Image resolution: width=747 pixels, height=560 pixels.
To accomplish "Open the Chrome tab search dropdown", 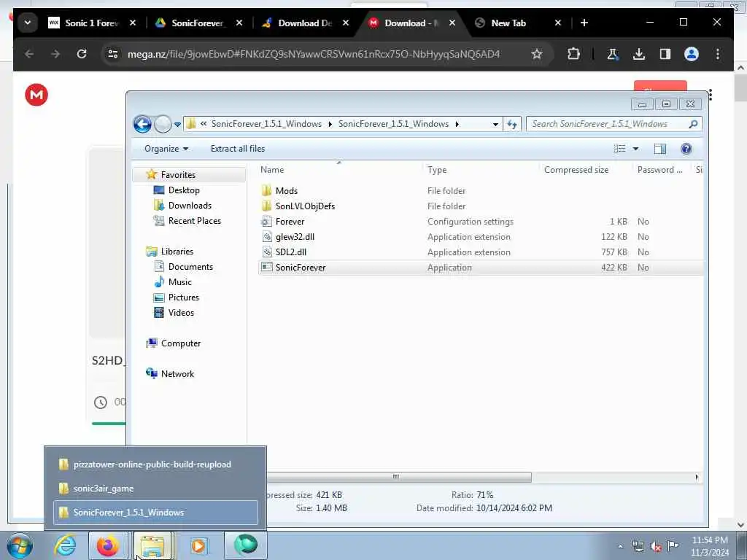I will [x=28, y=23].
